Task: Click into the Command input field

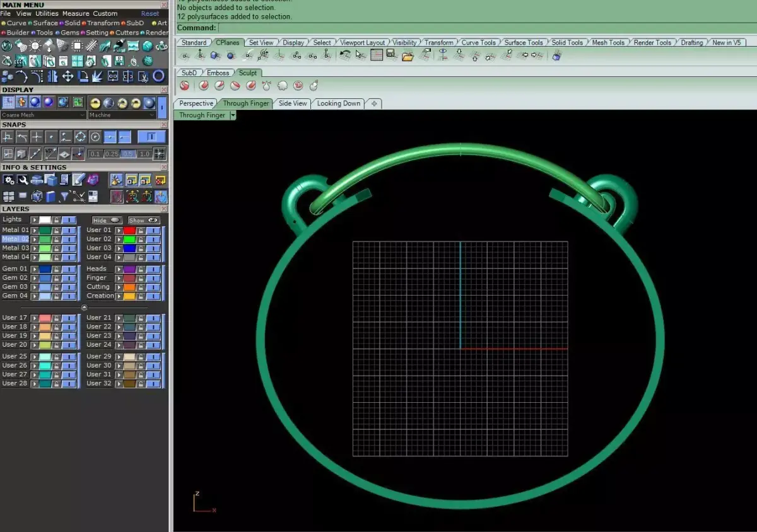Action: 486,28
